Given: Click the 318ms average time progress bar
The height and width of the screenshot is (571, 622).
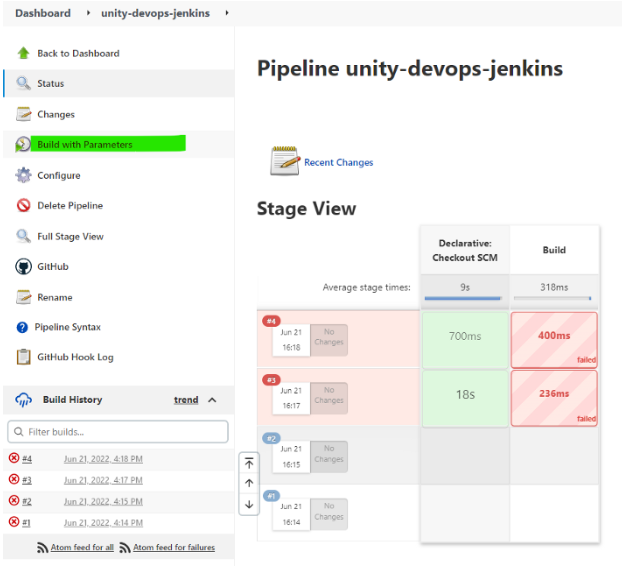Looking at the screenshot, I should 553,298.
